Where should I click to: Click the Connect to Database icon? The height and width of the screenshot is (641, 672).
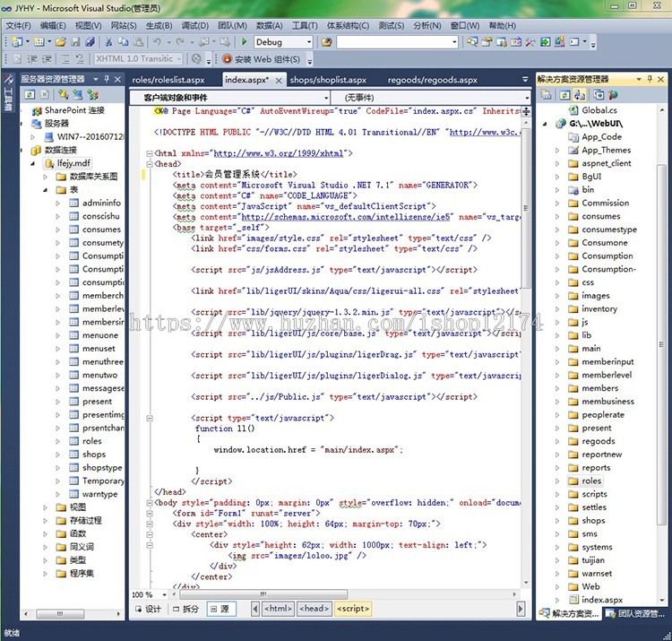click(64, 94)
